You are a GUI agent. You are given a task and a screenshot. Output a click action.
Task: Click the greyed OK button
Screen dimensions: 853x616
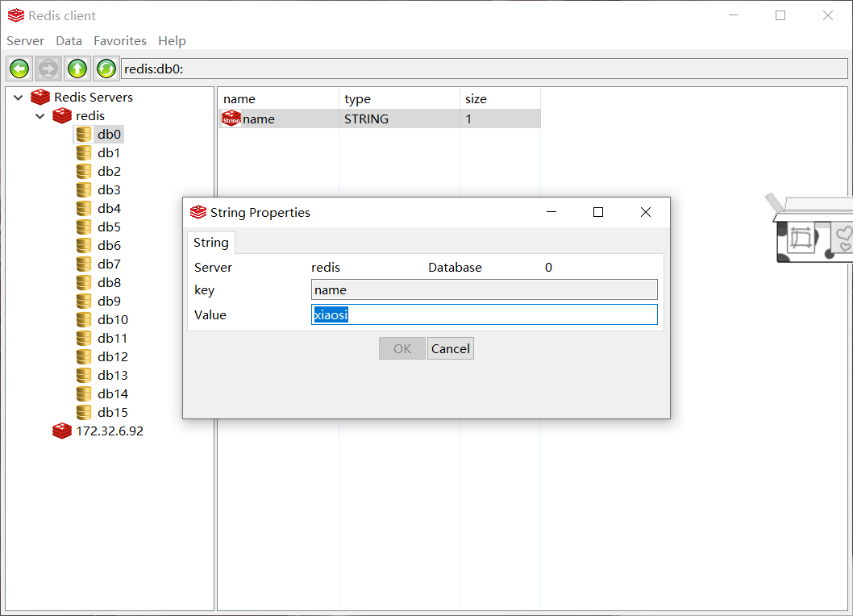(x=402, y=349)
